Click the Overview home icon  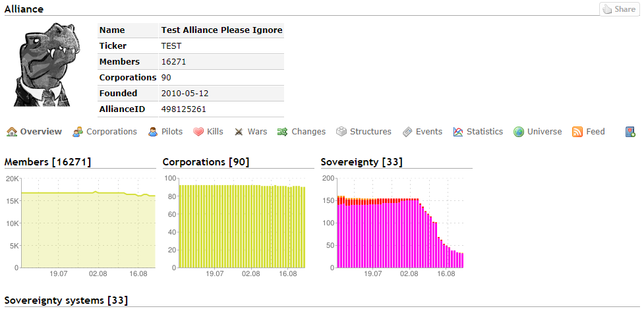point(12,132)
